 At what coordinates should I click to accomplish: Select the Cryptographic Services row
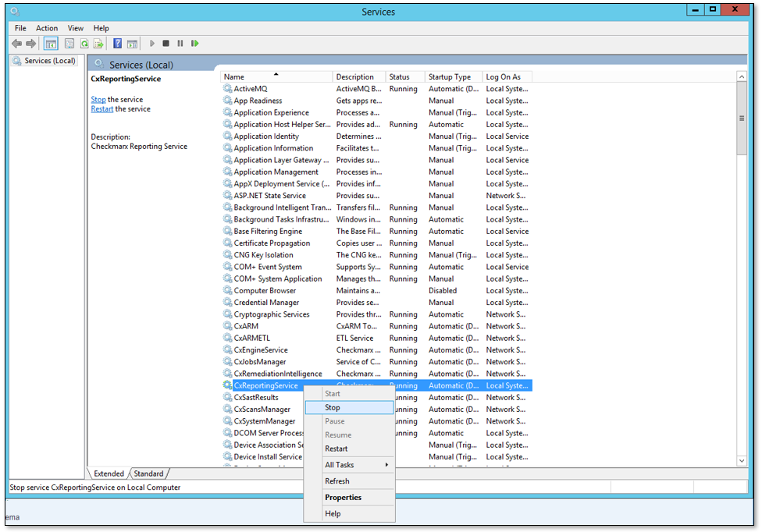pos(376,314)
